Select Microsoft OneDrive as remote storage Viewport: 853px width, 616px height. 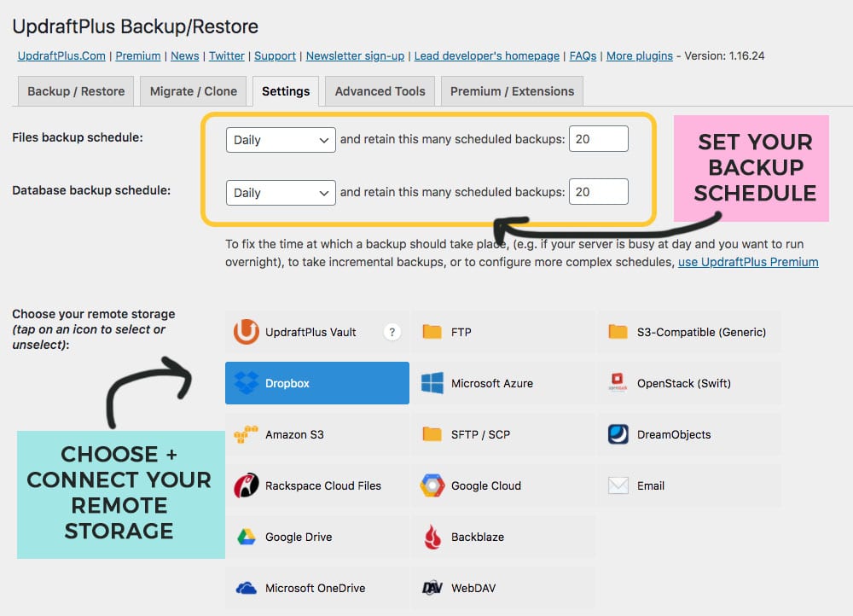[317, 588]
